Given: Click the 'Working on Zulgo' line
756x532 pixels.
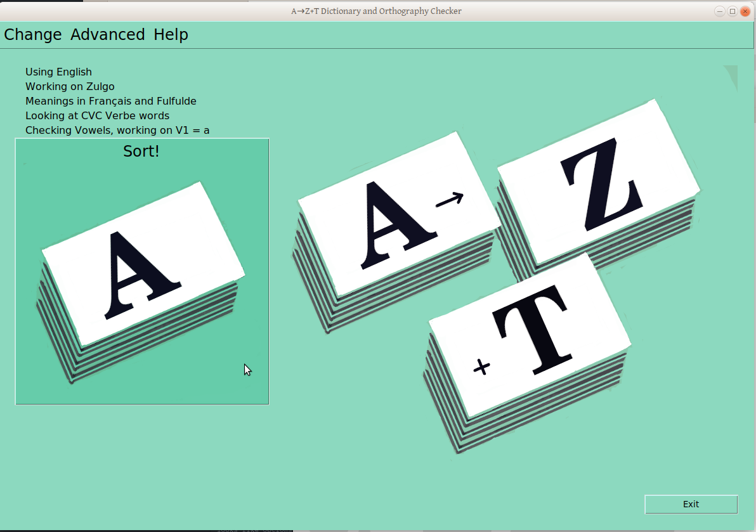Looking at the screenshot, I should [x=70, y=86].
